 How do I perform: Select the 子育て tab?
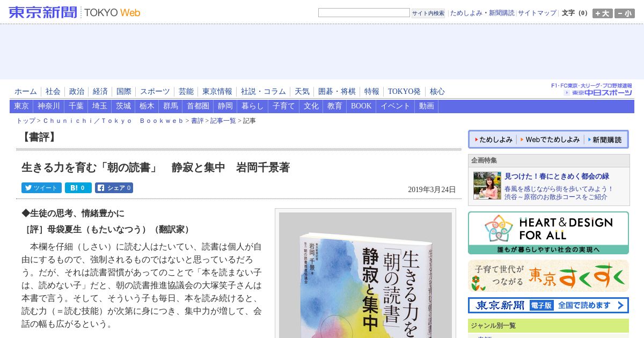[x=284, y=106]
